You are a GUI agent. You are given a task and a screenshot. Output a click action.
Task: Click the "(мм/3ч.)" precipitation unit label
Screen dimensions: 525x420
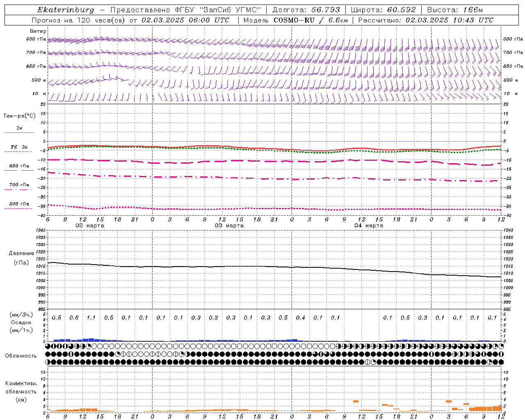21,315
